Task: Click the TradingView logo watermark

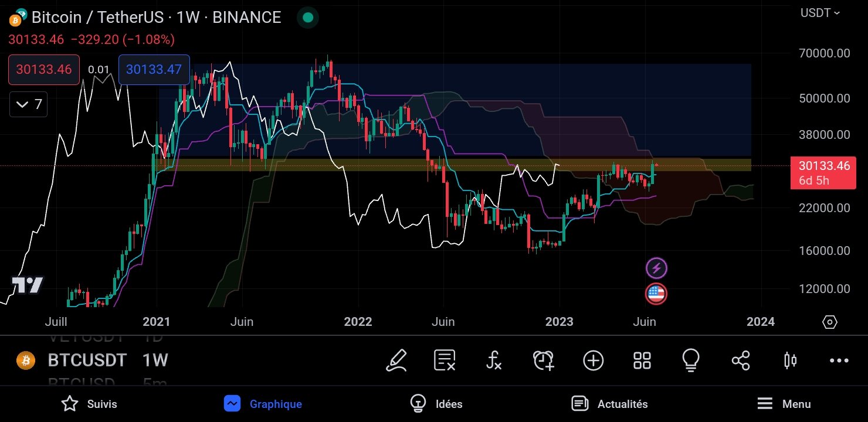Action: coord(28,285)
